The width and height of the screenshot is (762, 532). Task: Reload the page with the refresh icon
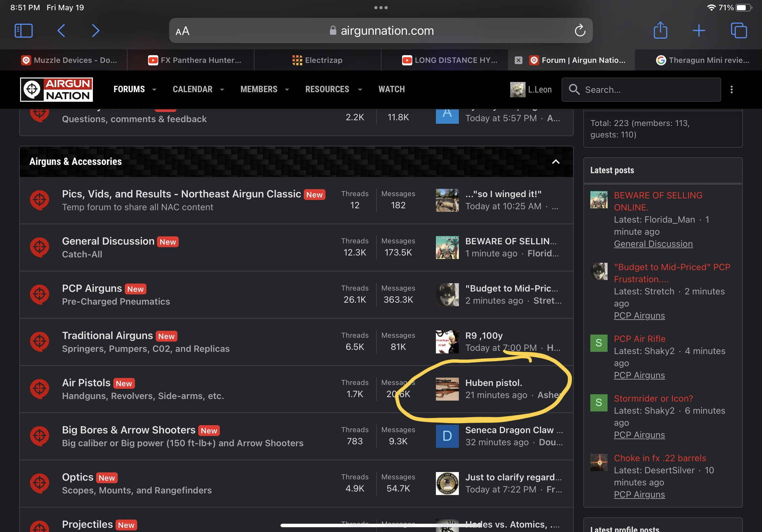580,31
